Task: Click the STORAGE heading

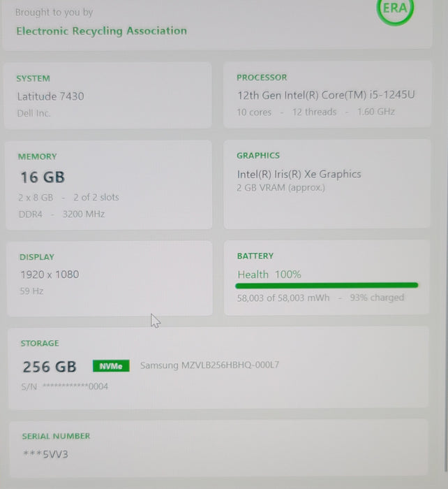Action: pos(40,344)
